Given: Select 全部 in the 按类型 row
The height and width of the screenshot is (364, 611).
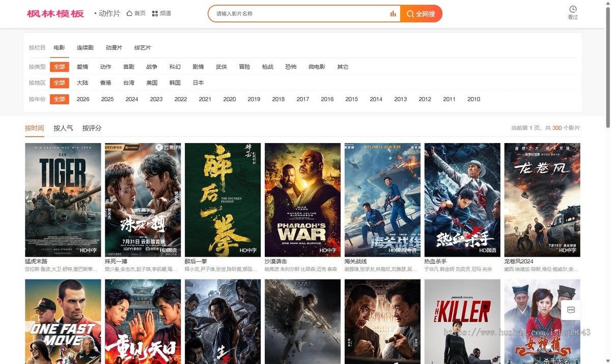Looking at the screenshot, I should pos(60,67).
